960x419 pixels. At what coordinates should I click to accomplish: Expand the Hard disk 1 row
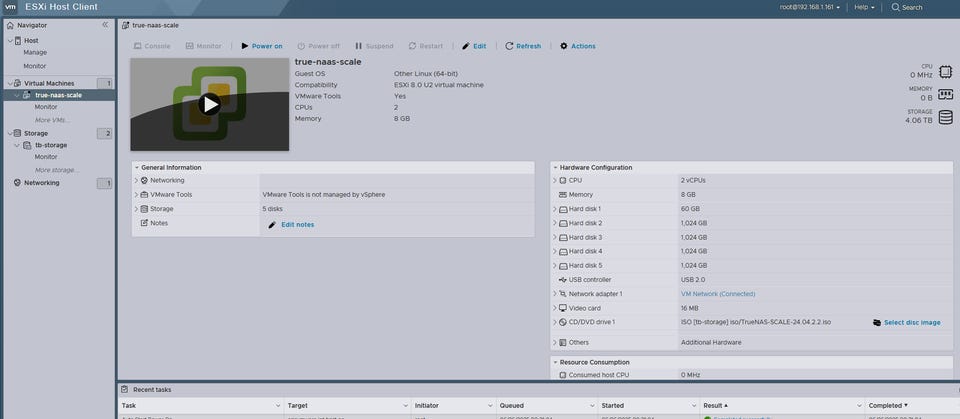(x=555, y=208)
